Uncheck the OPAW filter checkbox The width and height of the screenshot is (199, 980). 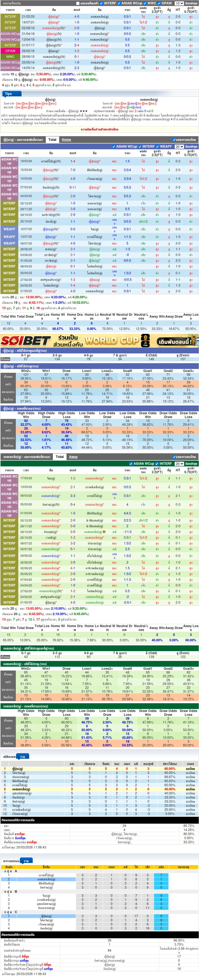(159, 4)
